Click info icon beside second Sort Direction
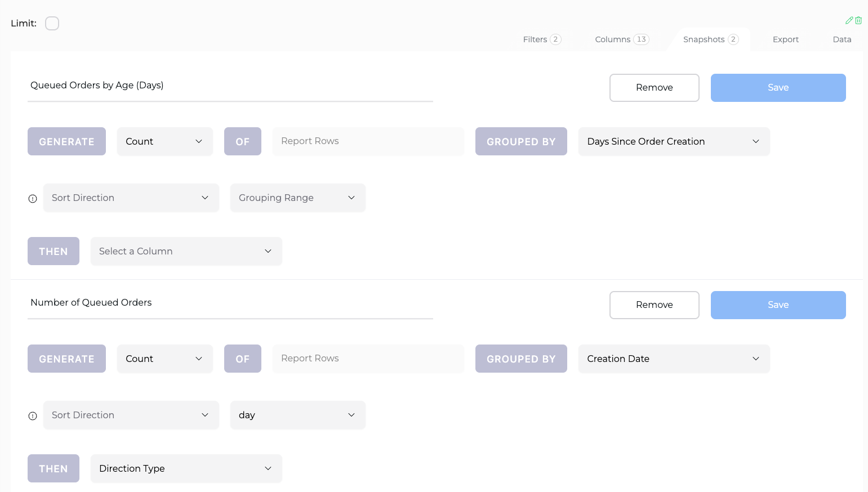 (x=33, y=416)
